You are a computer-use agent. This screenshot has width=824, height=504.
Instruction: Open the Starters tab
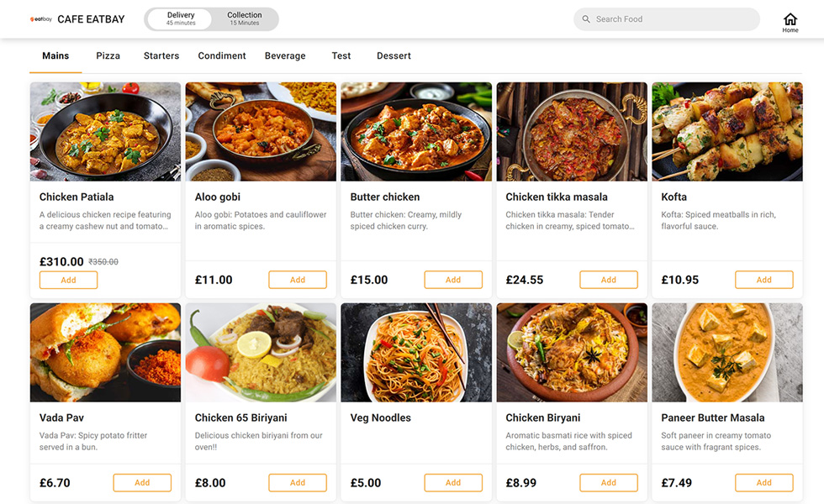coord(161,55)
